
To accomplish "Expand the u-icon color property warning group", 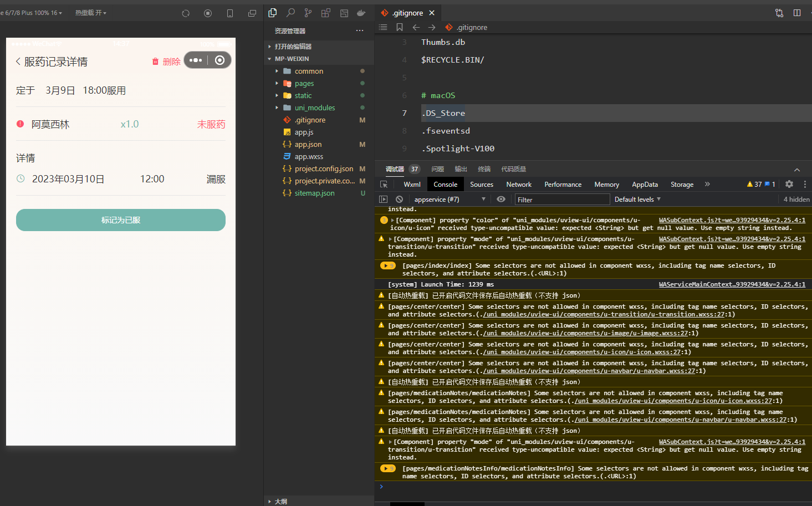I will click(x=393, y=221).
